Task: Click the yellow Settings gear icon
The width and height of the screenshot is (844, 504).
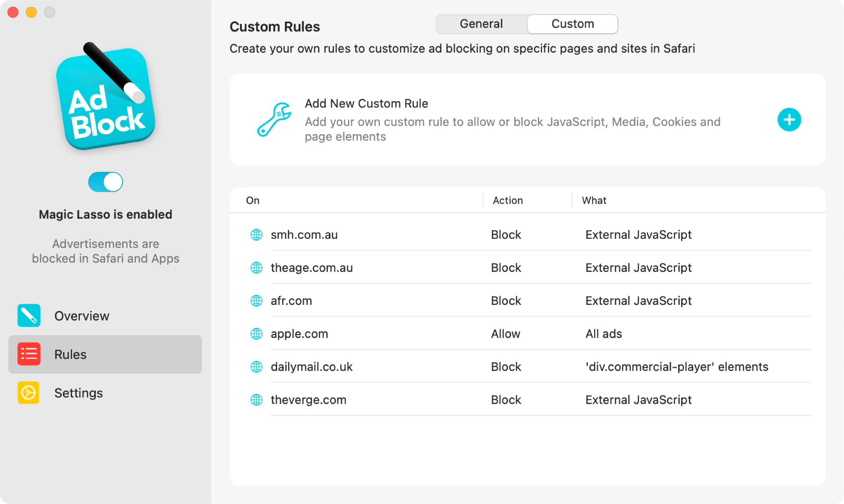Action: coord(29,393)
